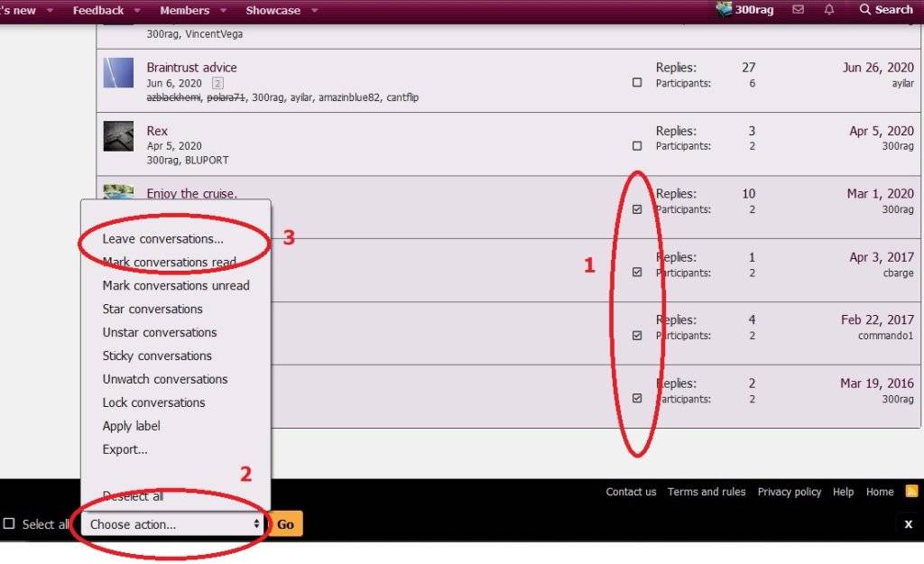Screen dimensions: 924x564
Task: Select Leave conversations from the menu
Action: (162, 239)
